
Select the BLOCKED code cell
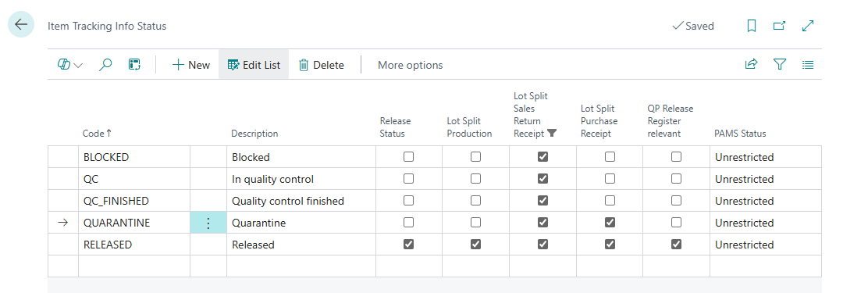134,157
